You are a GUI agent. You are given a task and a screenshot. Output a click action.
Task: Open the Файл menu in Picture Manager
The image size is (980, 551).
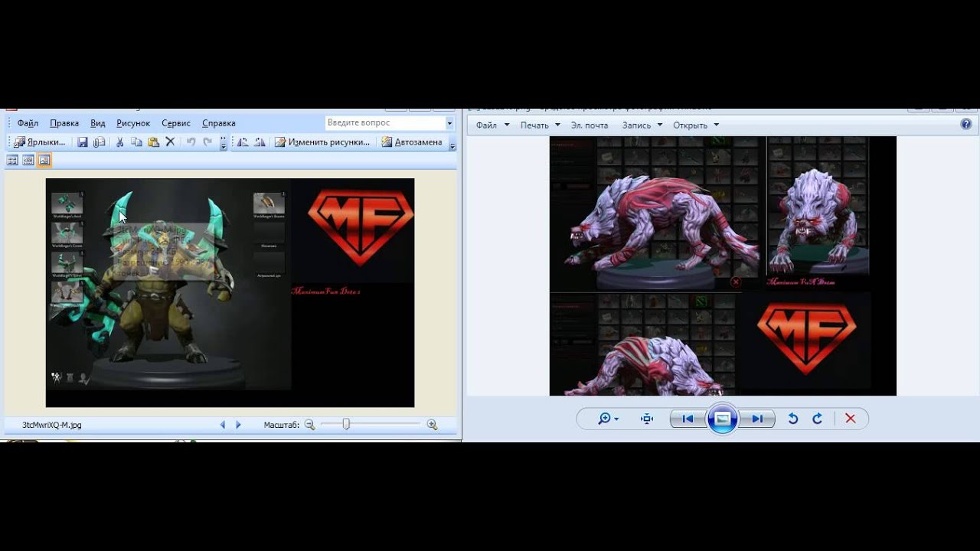pos(28,123)
